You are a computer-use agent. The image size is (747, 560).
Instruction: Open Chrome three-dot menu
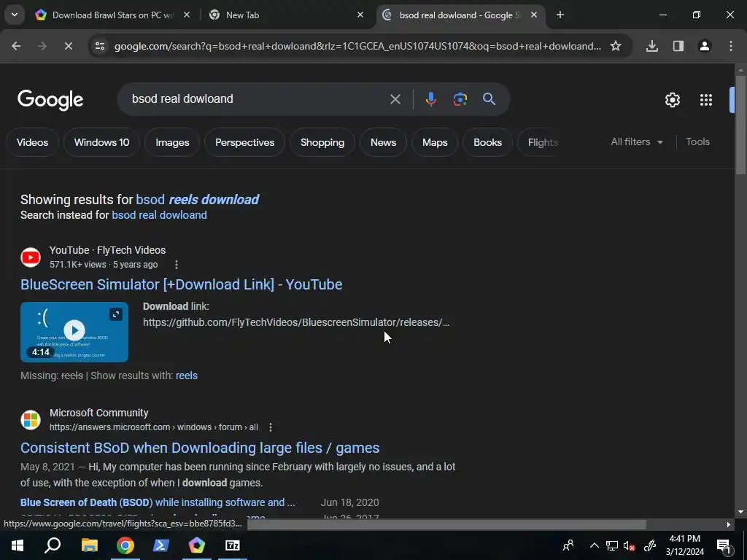tap(731, 46)
